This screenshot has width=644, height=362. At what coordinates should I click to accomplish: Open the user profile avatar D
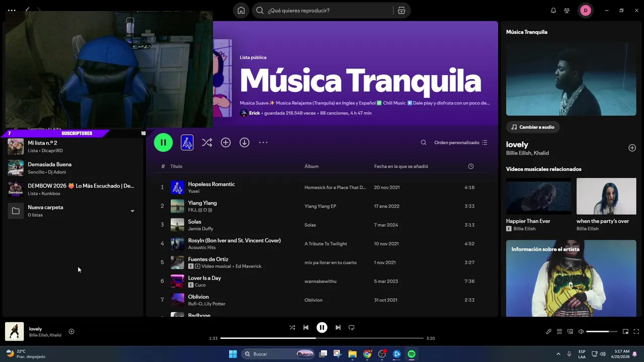point(586,11)
